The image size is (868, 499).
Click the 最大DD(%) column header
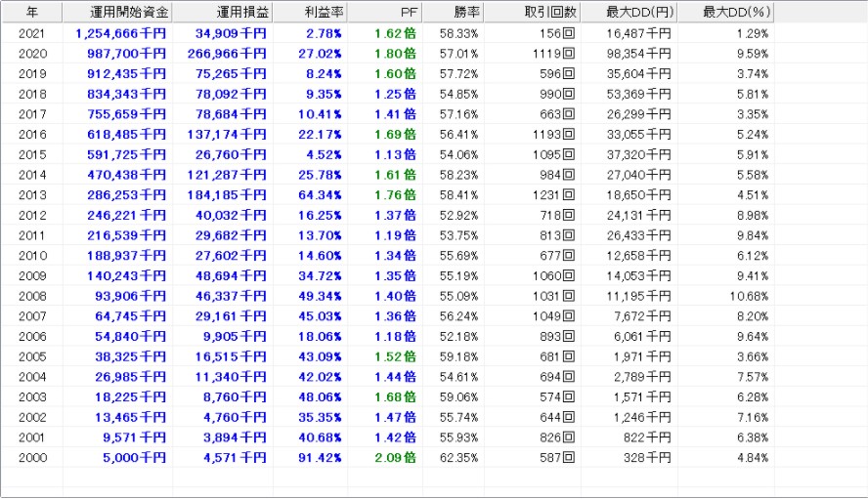725,12
